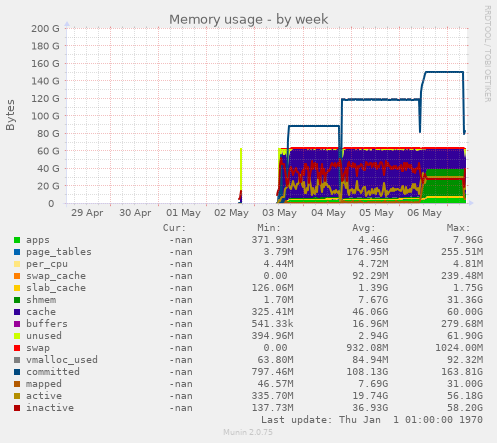Viewport: 497px width, 443px height.
Task: Click the swap_cache orange legend swatch
Action: [x=17, y=276]
